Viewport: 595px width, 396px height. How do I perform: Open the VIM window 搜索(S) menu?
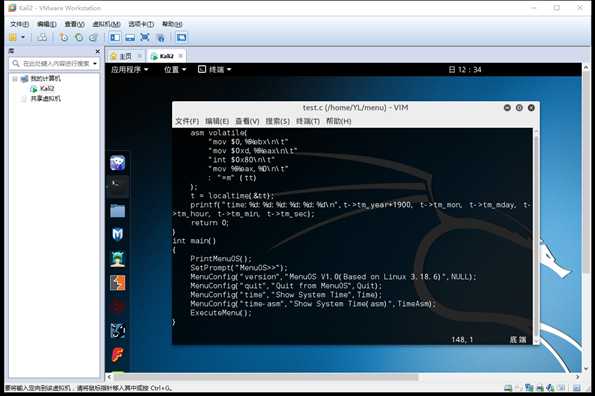[277, 121]
